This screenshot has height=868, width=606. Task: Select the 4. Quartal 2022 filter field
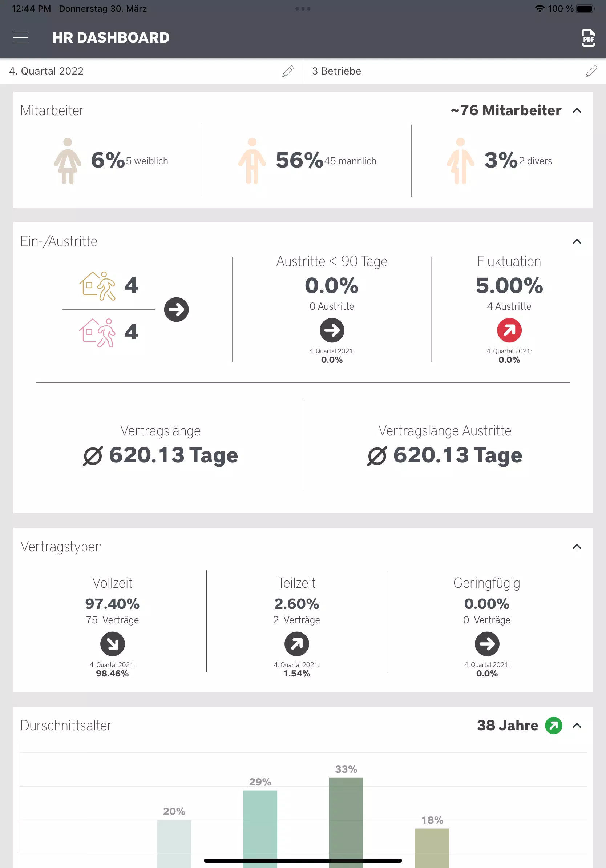151,71
